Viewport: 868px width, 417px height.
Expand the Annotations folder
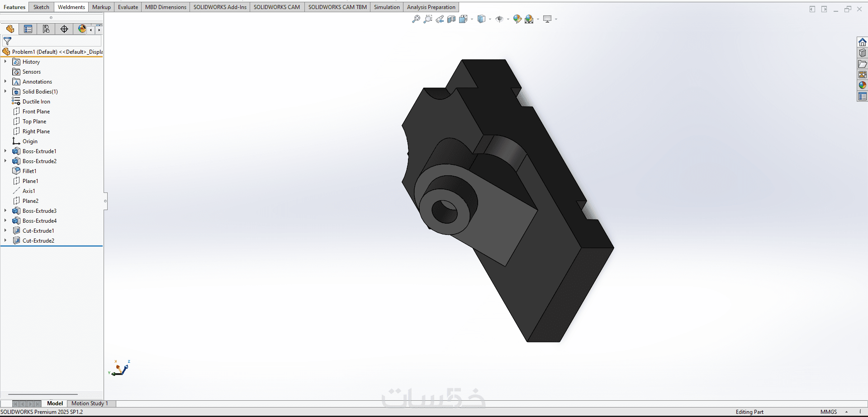(5, 81)
